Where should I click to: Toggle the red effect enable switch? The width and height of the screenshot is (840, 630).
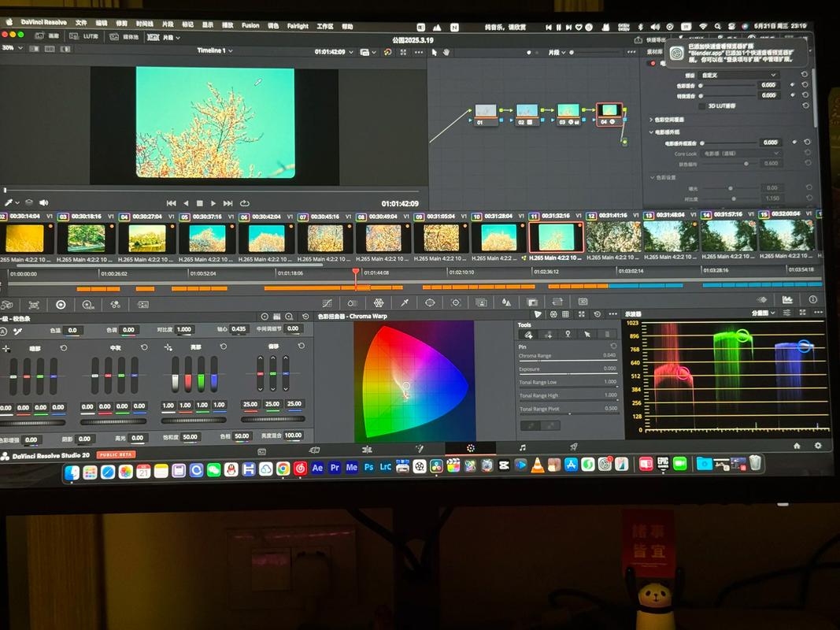[652, 63]
